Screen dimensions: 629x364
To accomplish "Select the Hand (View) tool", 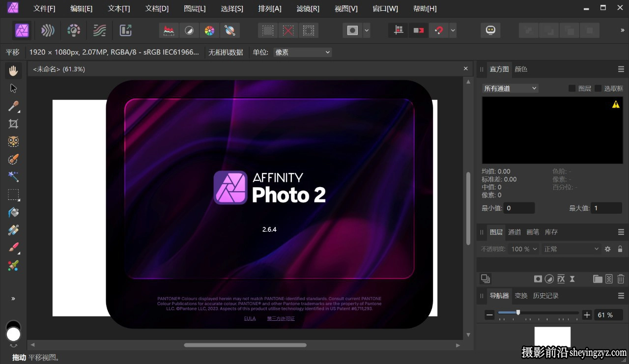I will pos(14,71).
